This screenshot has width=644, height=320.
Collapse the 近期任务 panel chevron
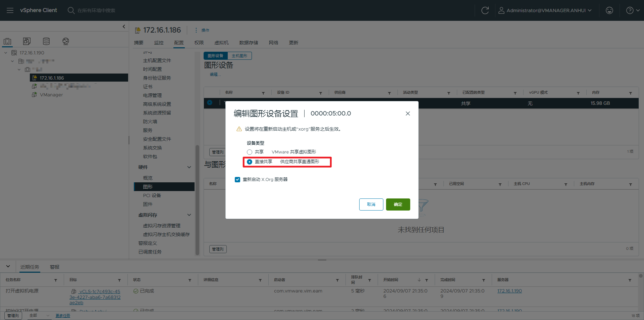tap(8, 266)
